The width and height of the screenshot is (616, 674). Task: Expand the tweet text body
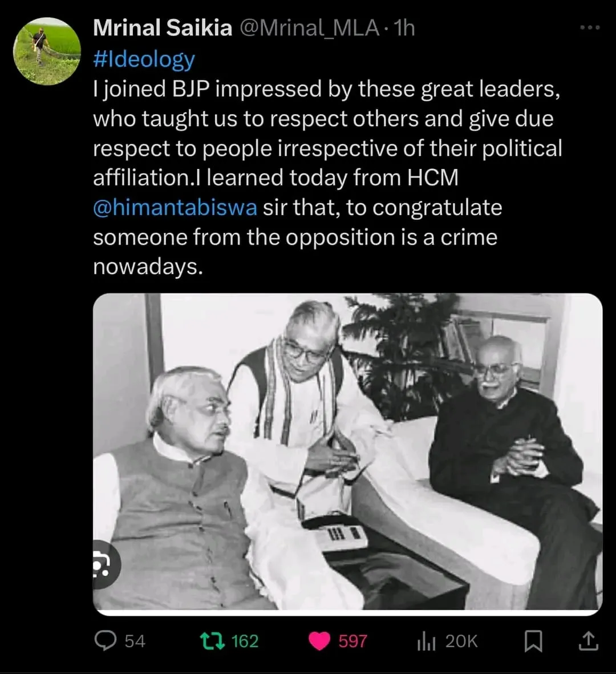click(328, 177)
